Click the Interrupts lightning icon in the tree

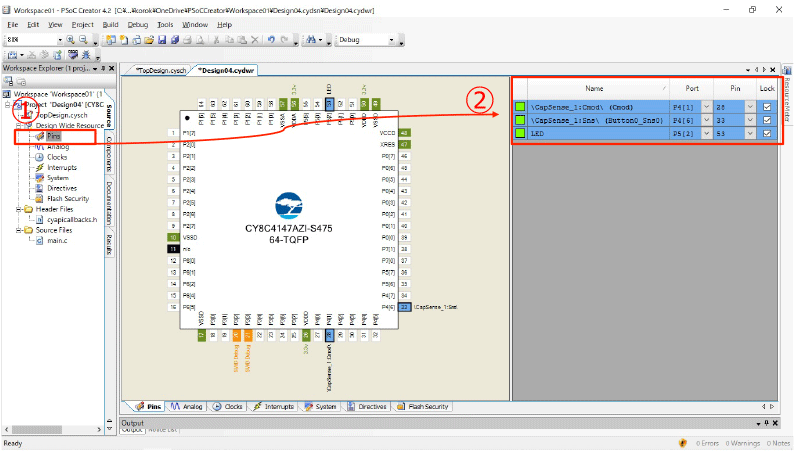(x=40, y=167)
